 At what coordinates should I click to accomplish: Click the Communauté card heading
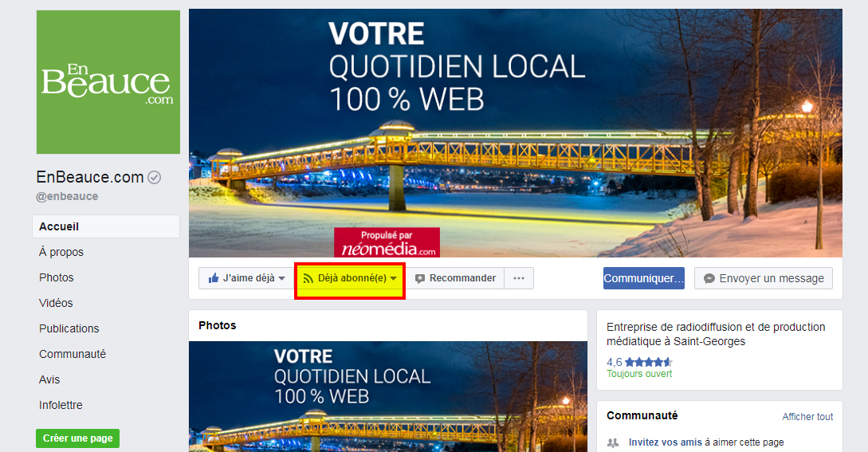642,415
